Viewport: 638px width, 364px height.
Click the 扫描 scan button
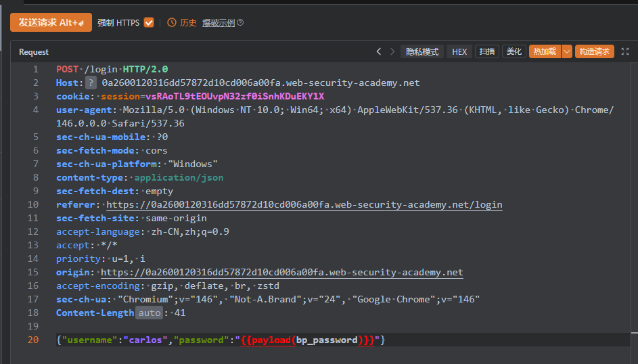(486, 51)
